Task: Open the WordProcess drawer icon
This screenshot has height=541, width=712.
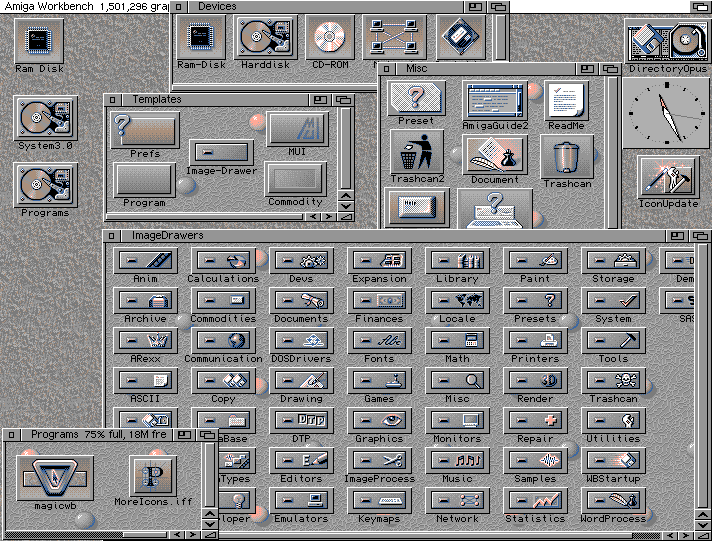Action: pos(613,501)
